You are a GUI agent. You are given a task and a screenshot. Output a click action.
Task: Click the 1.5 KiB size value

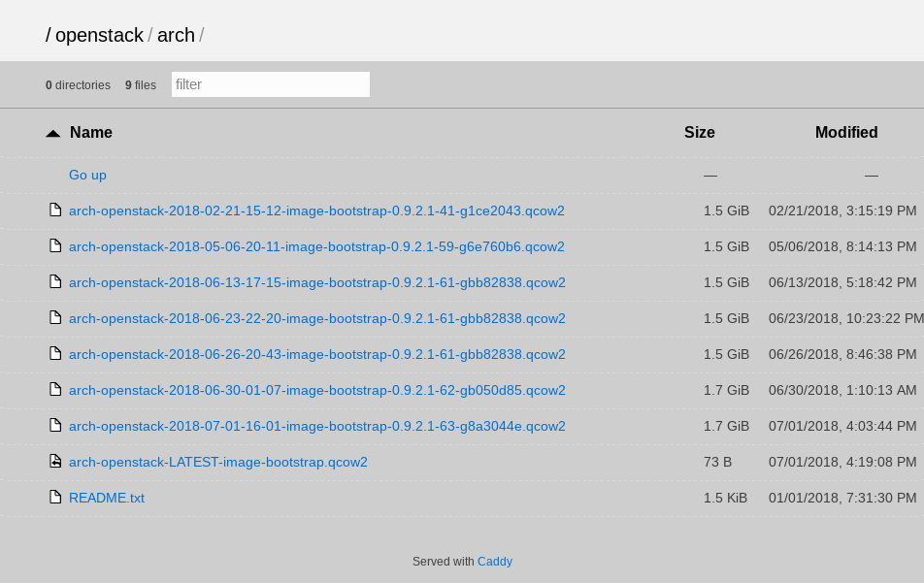(725, 499)
